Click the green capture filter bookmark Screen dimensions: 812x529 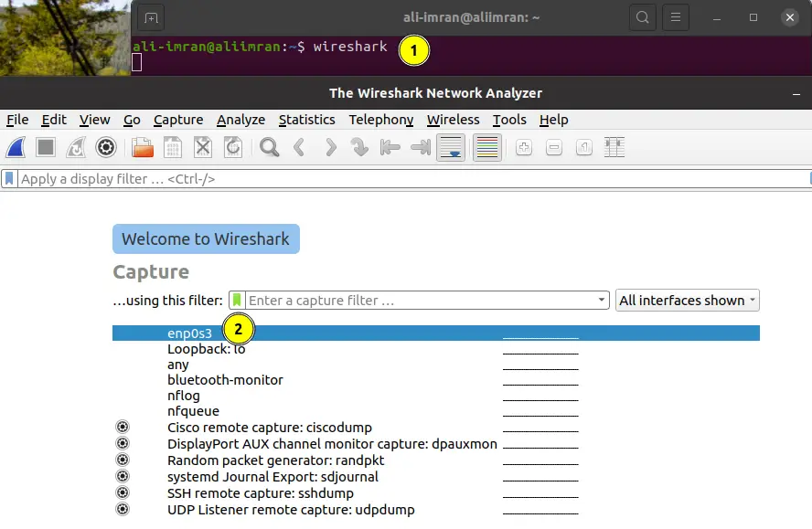(x=238, y=300)
